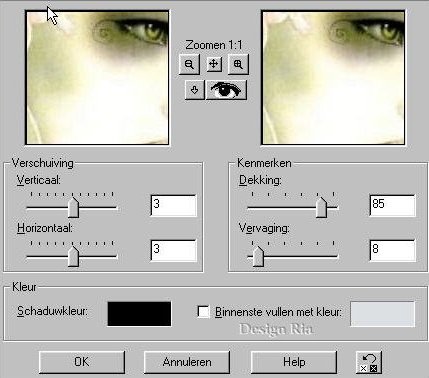Click the Vervaging value field showing 8
The image size is (429, 378).
point(393,250)
